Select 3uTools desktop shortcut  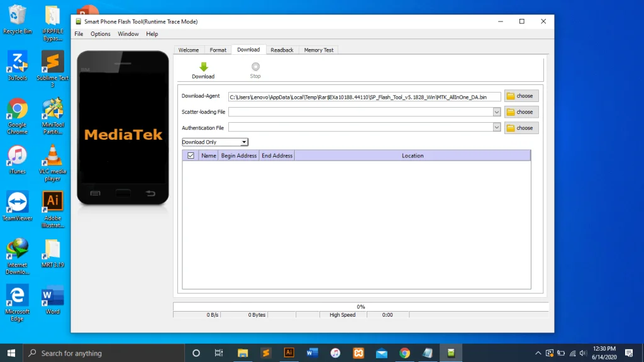17,66
